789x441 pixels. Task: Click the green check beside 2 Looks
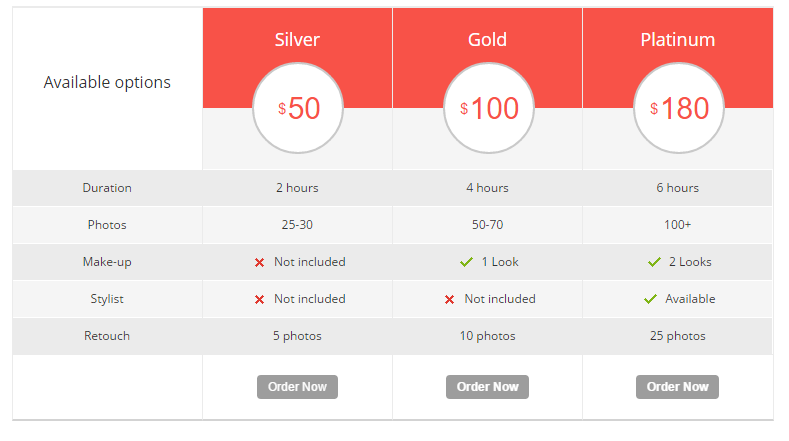click(654, 262)
